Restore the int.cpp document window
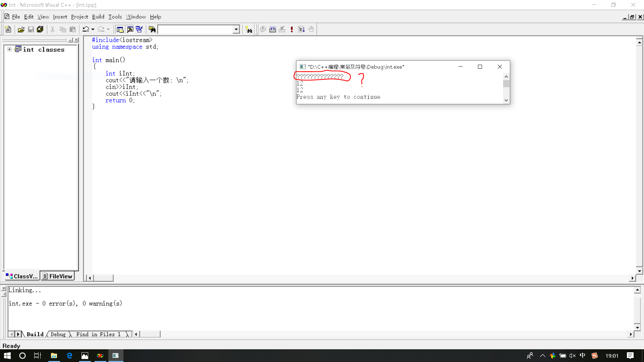Viewport: 644px width, 362px height. 632,17
